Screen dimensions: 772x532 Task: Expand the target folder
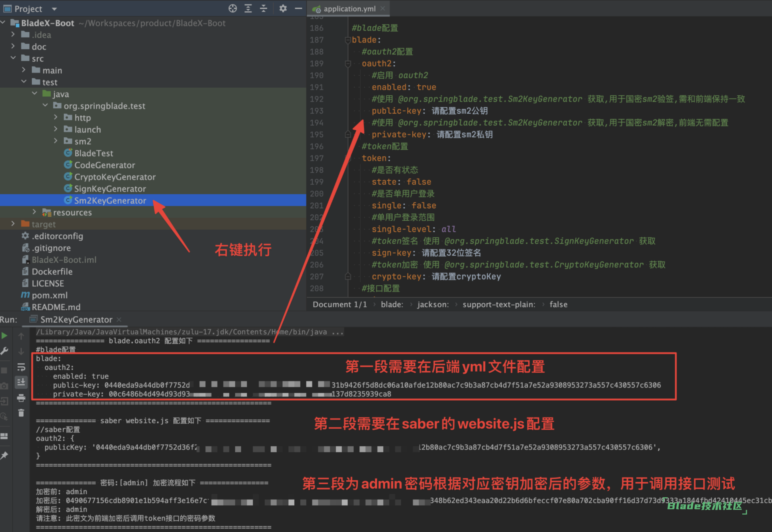(x=13, y=224)
